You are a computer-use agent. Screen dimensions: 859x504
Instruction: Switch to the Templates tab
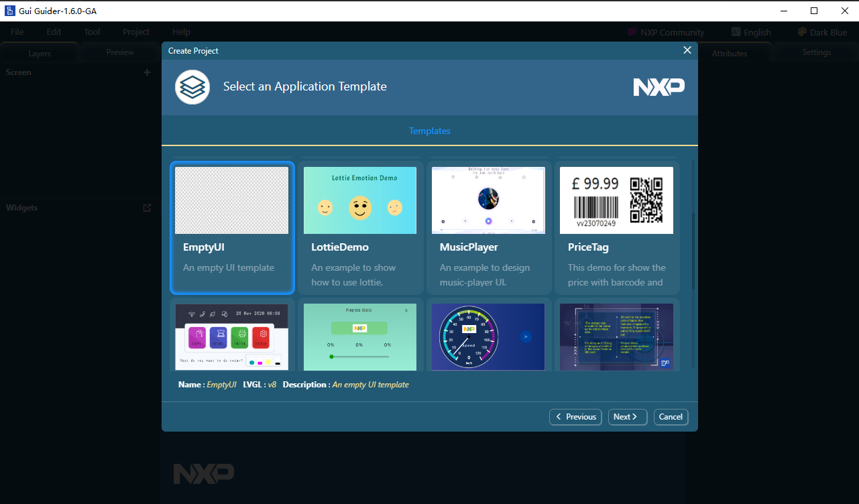point(430,131)
